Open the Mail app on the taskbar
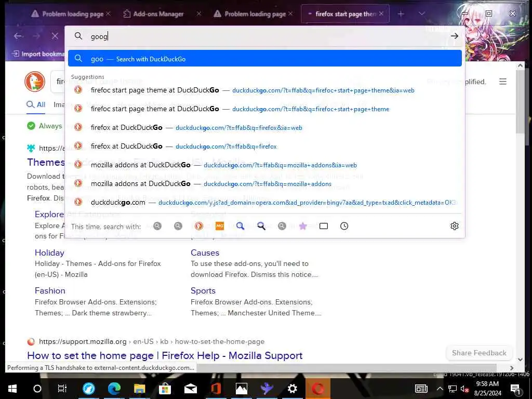The width and height of the screenshot is (532, 399). click(x=190, y=389)
